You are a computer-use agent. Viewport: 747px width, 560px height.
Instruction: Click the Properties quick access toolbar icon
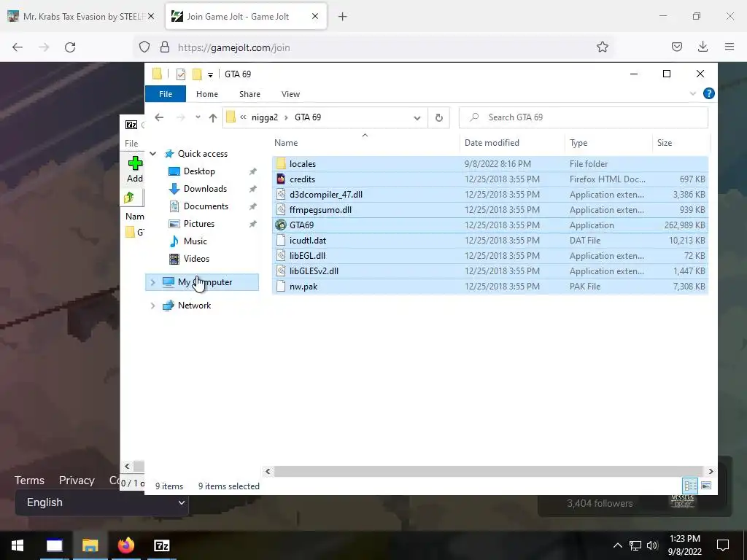click(x=181, y=74)
